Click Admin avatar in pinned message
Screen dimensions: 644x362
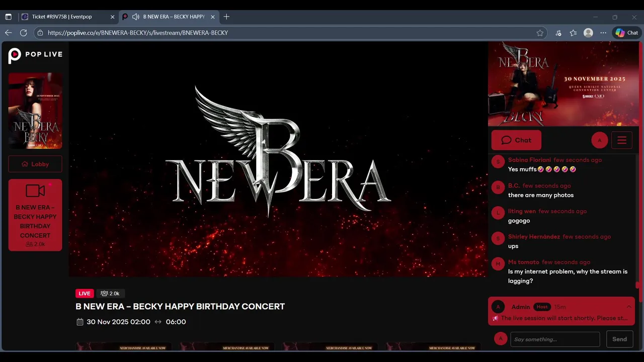(x=498, y=307)
